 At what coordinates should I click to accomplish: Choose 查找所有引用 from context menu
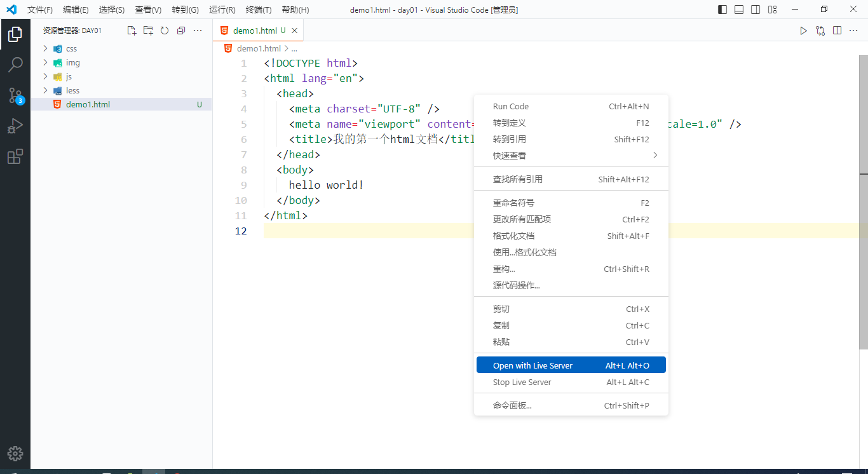click(571, 179)
